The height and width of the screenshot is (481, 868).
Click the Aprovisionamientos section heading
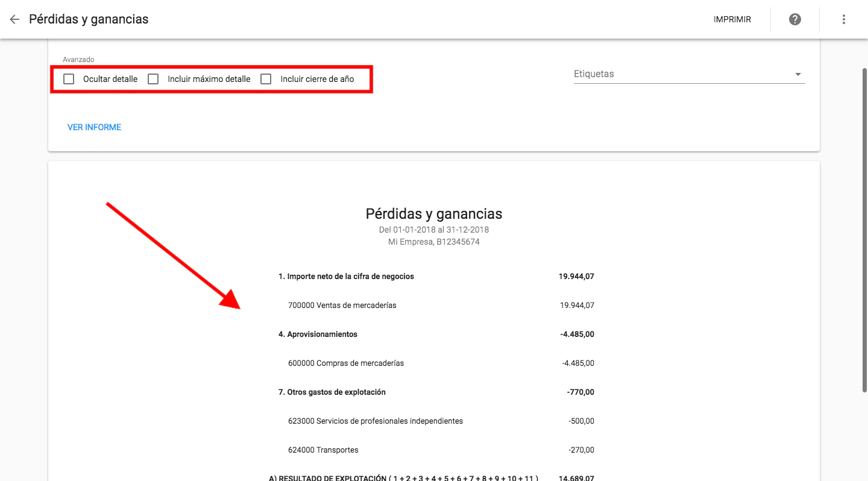[x=318, y=334]
